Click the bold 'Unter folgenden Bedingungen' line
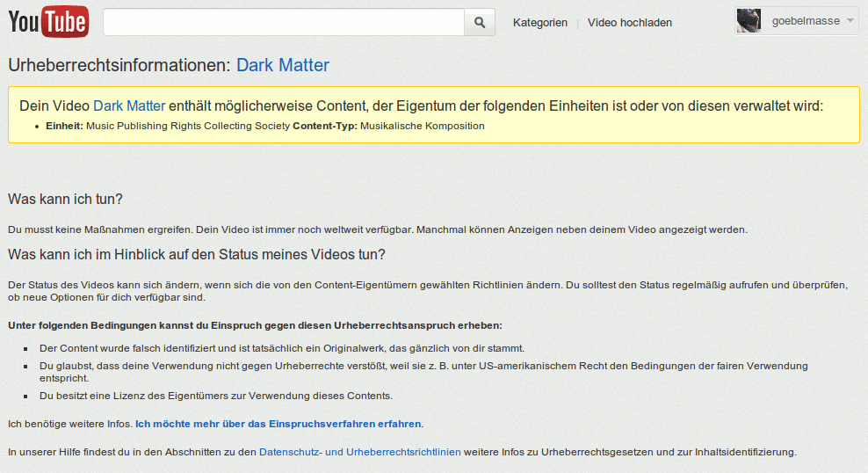 click(x=255, y=325)
